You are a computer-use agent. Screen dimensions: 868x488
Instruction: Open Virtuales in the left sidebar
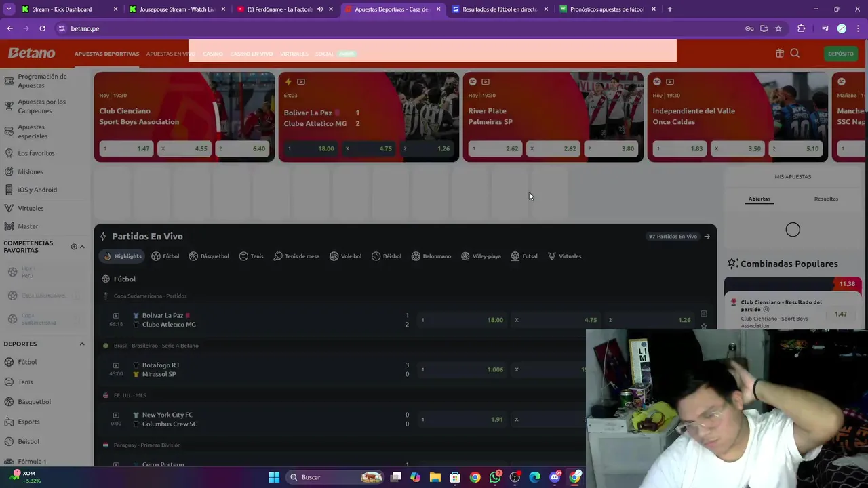pyautogui.click(x=31, y=208)
